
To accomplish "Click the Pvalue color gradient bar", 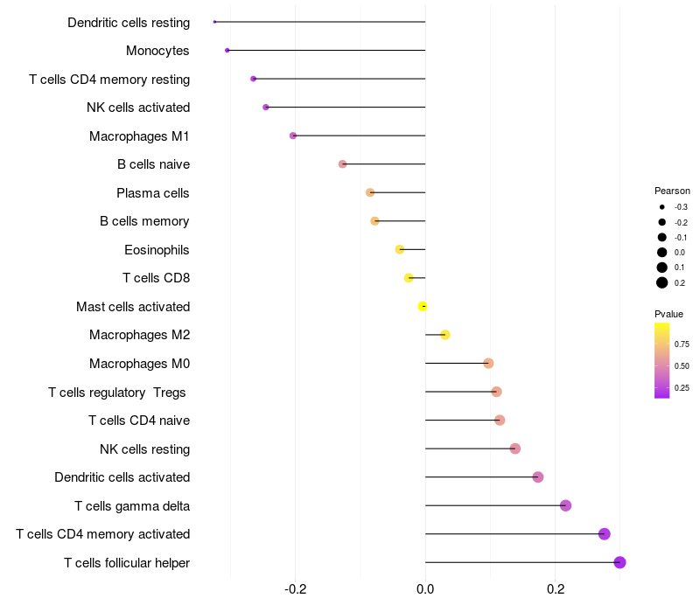I will point(662,360).
